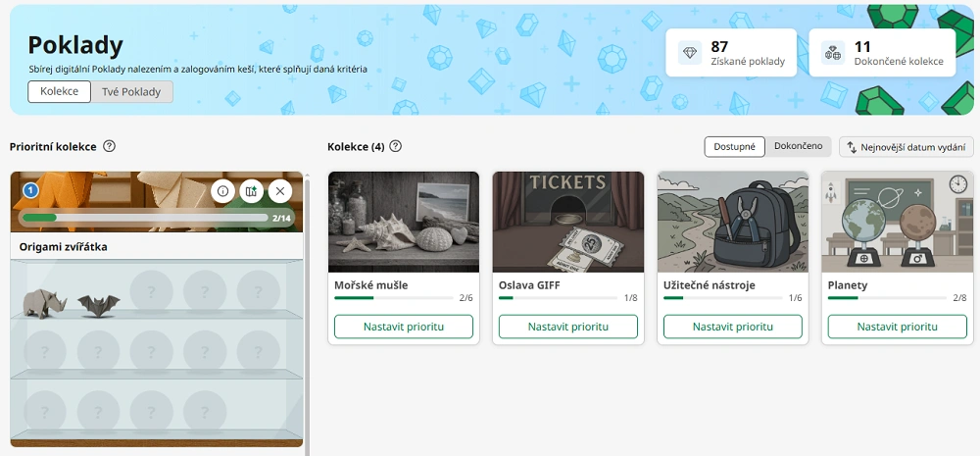Set priority for Mořské mušle collection
Image resolution: width=980 pixels, height=456 pixels.
tap(404, 327)
